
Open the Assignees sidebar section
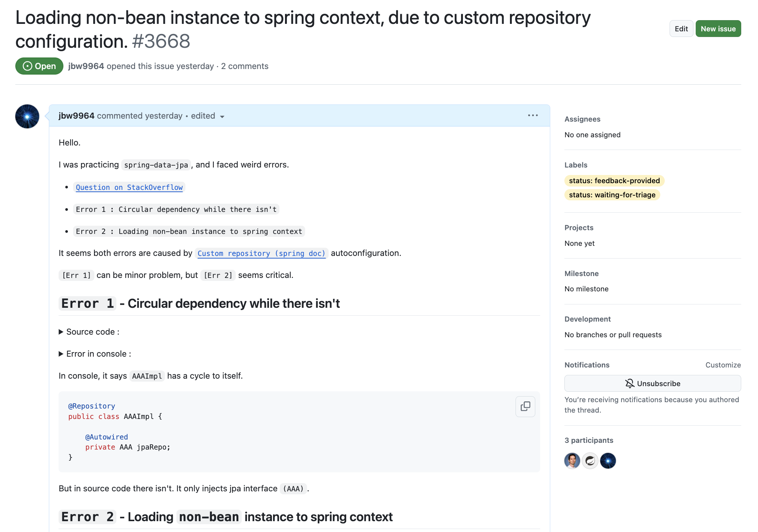[x=582, y=119]
